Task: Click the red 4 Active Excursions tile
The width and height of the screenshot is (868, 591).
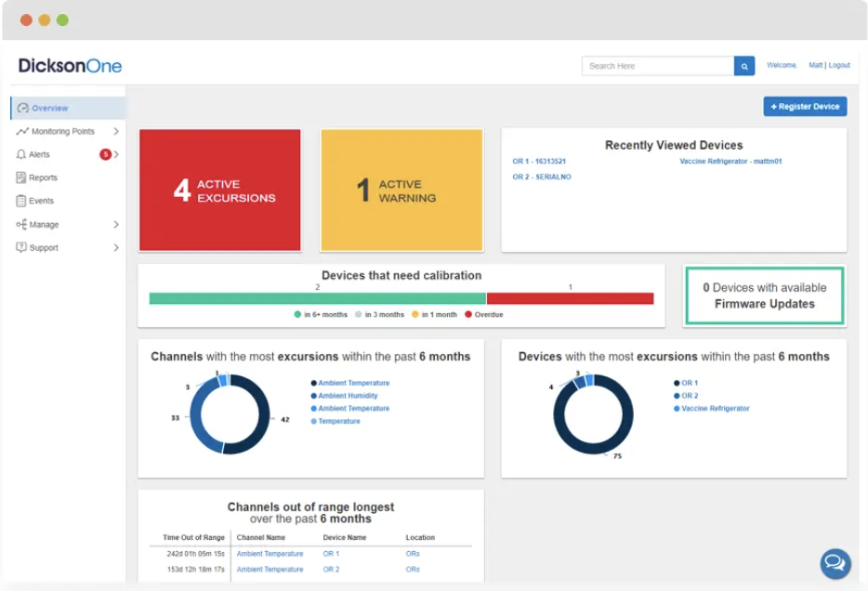Action: (x=220, y=190)
